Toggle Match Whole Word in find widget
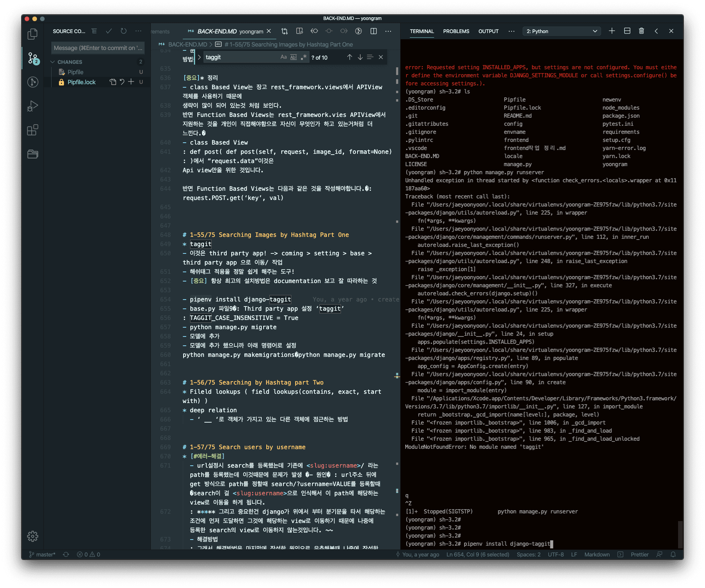Screen dimensions: 705x588 click(x=294, y=57)
